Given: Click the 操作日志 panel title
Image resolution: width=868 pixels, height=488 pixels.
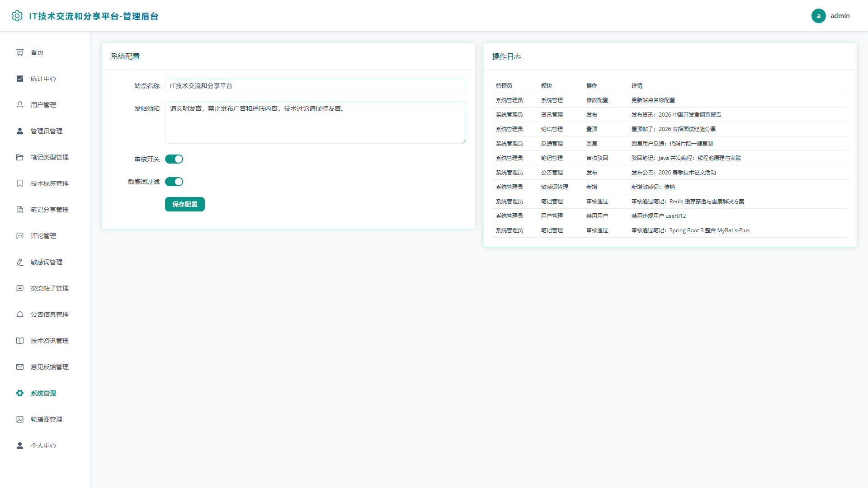Looking at the screenshot, I should [507, 56].
